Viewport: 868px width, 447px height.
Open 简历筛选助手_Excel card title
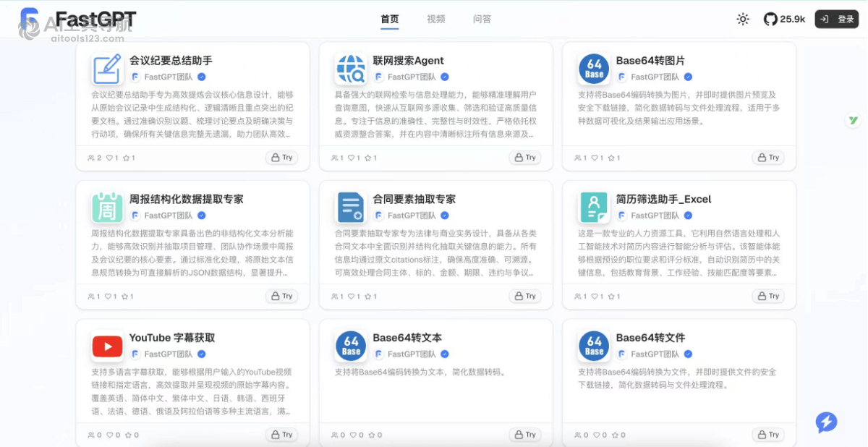664,199
